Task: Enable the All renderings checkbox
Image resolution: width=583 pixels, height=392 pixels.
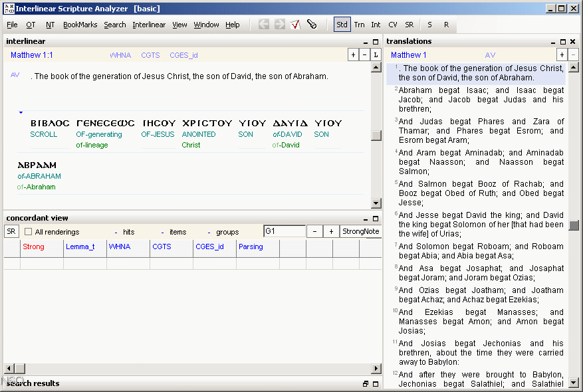Action: point(28,231)
